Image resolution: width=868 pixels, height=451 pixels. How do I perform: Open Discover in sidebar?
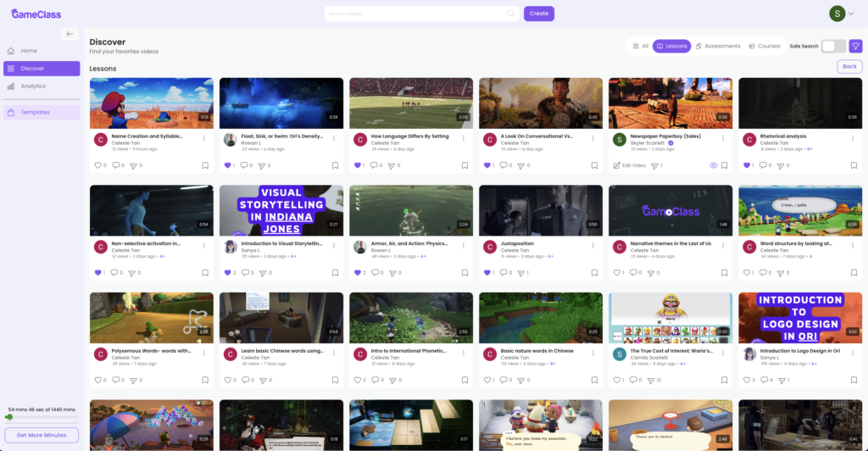point(42,69)
